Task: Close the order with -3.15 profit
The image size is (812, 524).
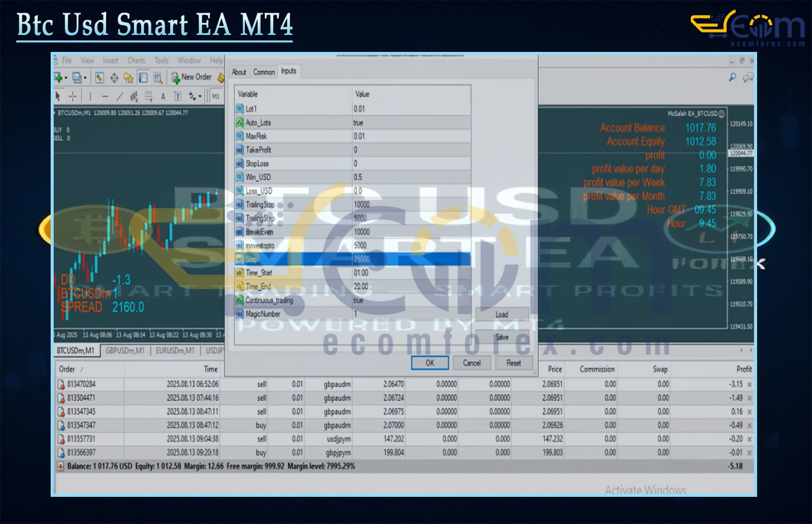Action: [x=750, y=384]
